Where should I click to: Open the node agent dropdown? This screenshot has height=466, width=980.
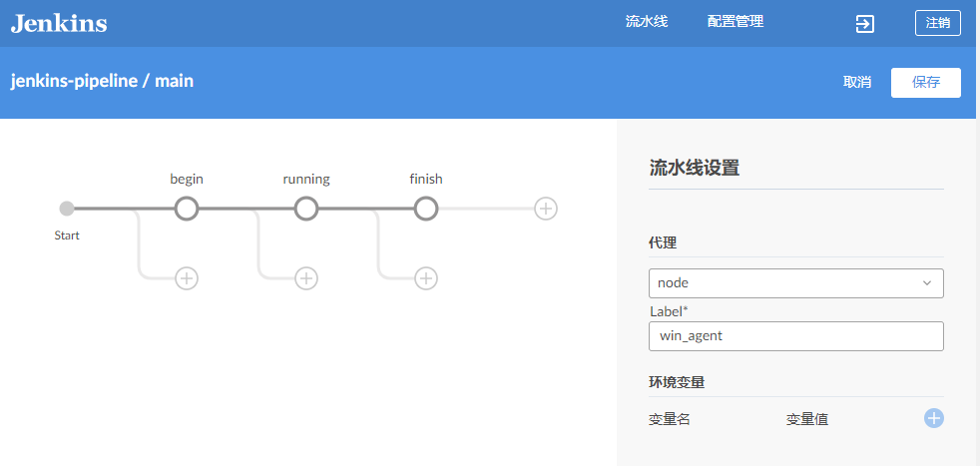(x=796, y=283)
